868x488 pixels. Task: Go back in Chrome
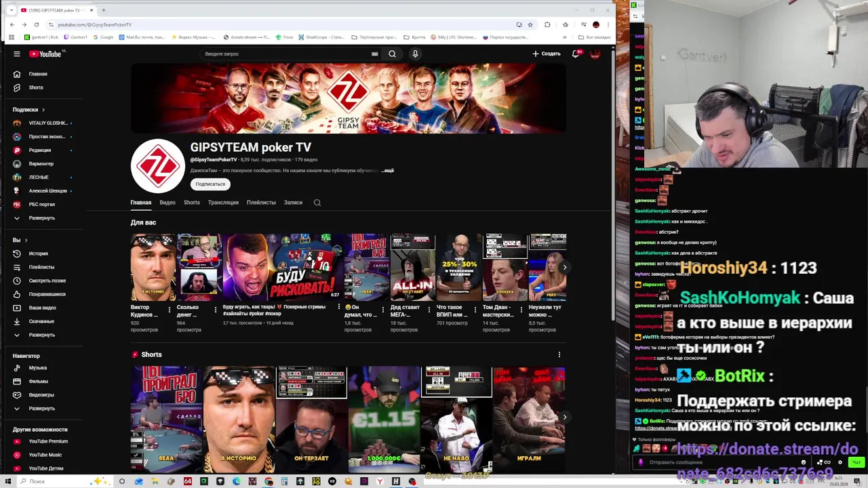point(12,24)
